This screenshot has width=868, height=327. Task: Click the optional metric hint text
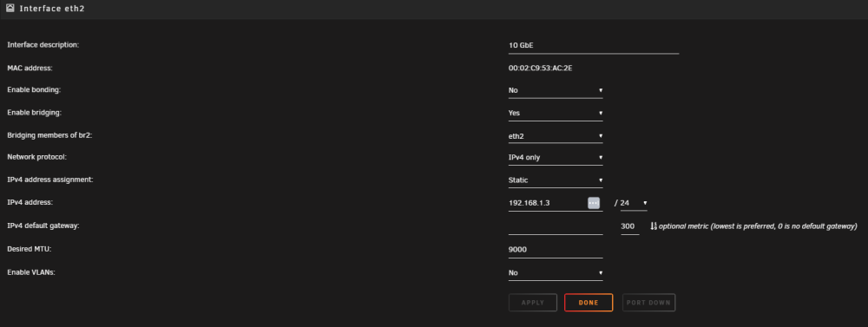coord(758,226)
